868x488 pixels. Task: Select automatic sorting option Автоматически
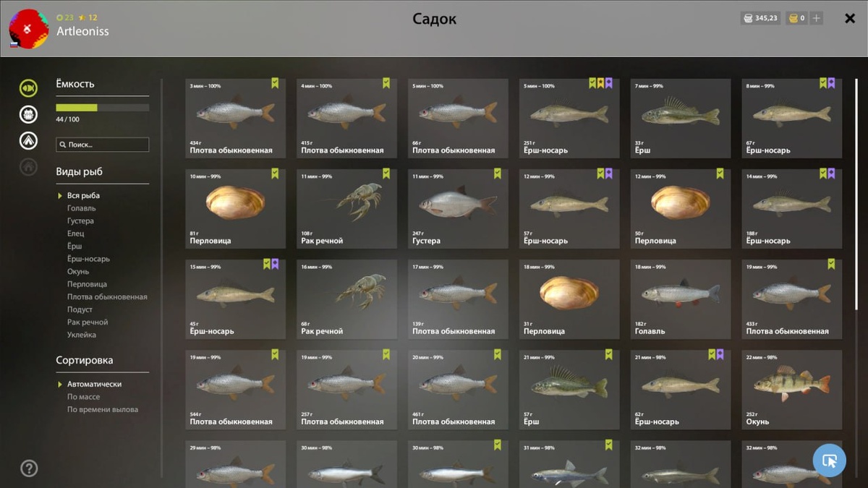[x=94, y=385]
